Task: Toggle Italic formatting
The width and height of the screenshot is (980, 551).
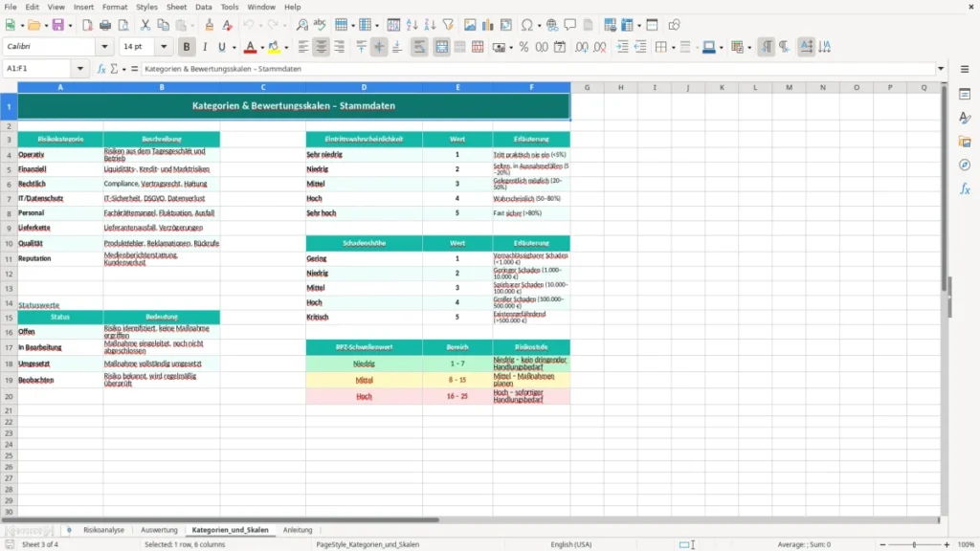Action: 205,47
